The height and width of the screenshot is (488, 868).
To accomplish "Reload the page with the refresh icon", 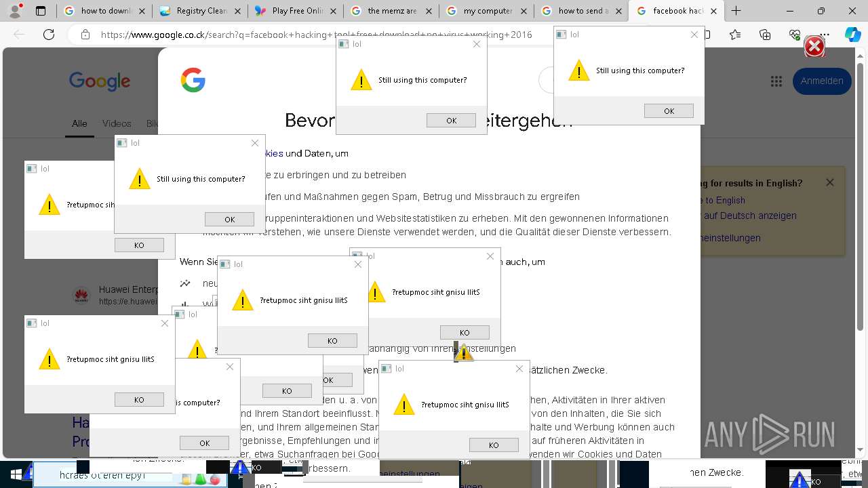I will 49,35.
